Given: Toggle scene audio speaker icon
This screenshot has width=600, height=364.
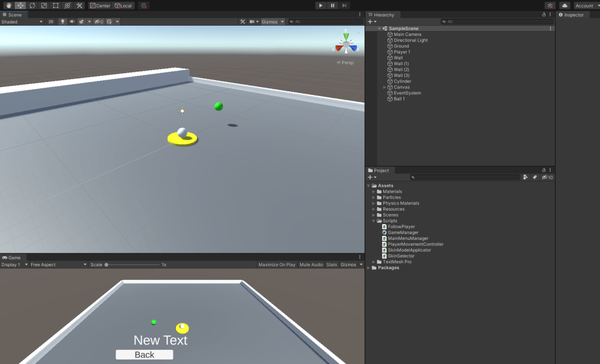Looking at the screenshot, I should coord(72,22).
